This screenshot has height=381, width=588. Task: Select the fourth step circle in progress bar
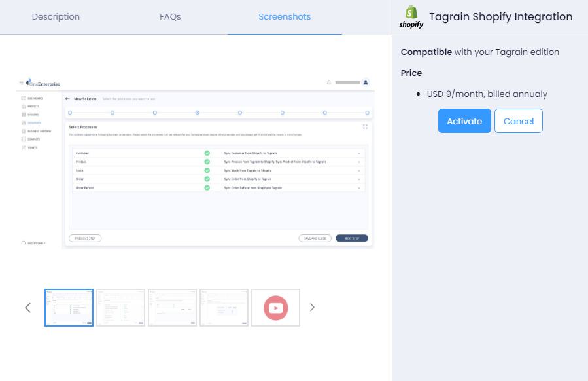pos(198,113)
